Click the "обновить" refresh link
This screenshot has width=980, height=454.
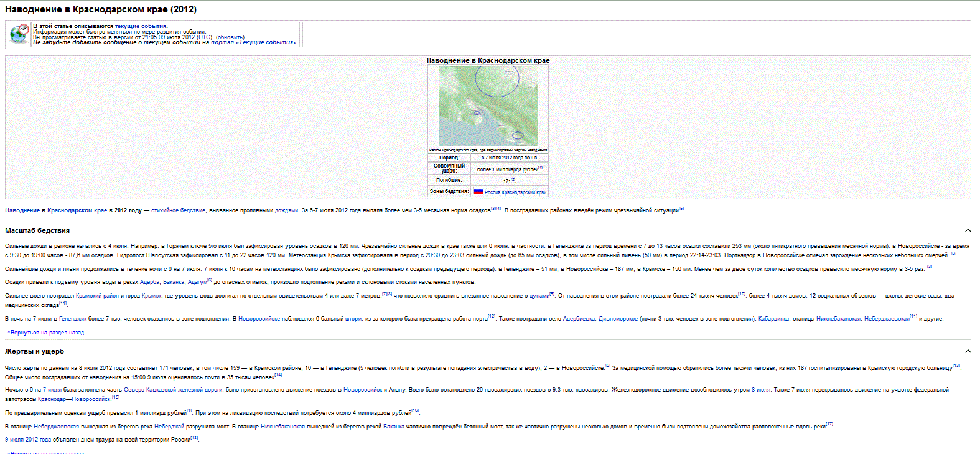(230, 37)
